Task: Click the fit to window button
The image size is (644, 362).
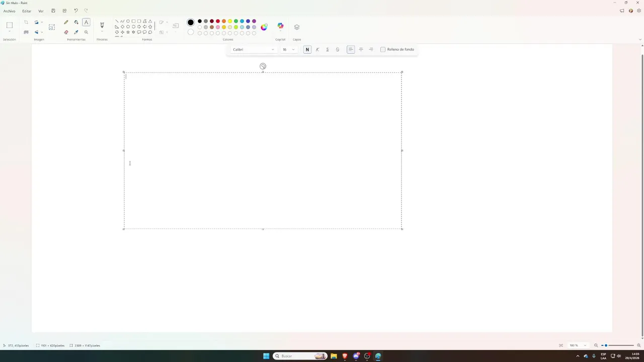Action: (x=561, y=345)
